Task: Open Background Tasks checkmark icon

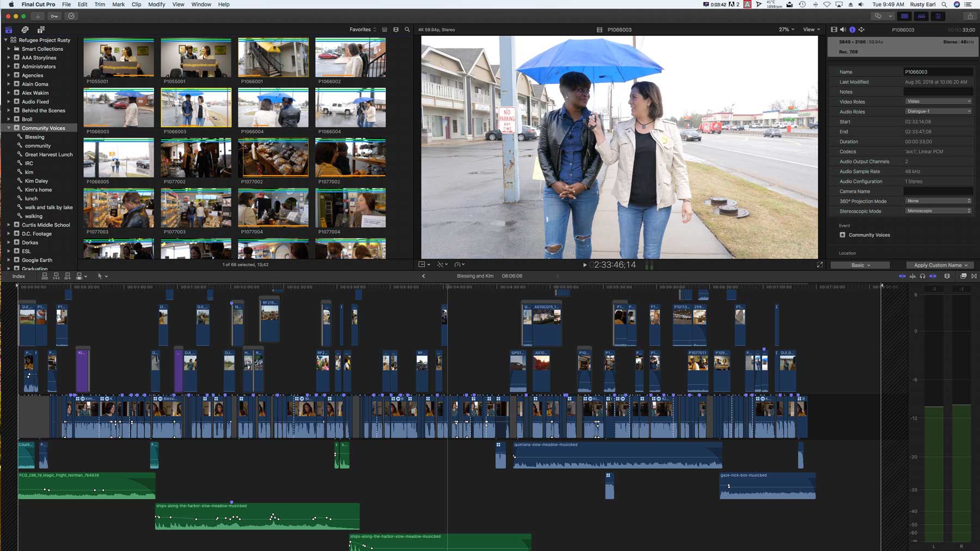Action: tap(71, 16)
